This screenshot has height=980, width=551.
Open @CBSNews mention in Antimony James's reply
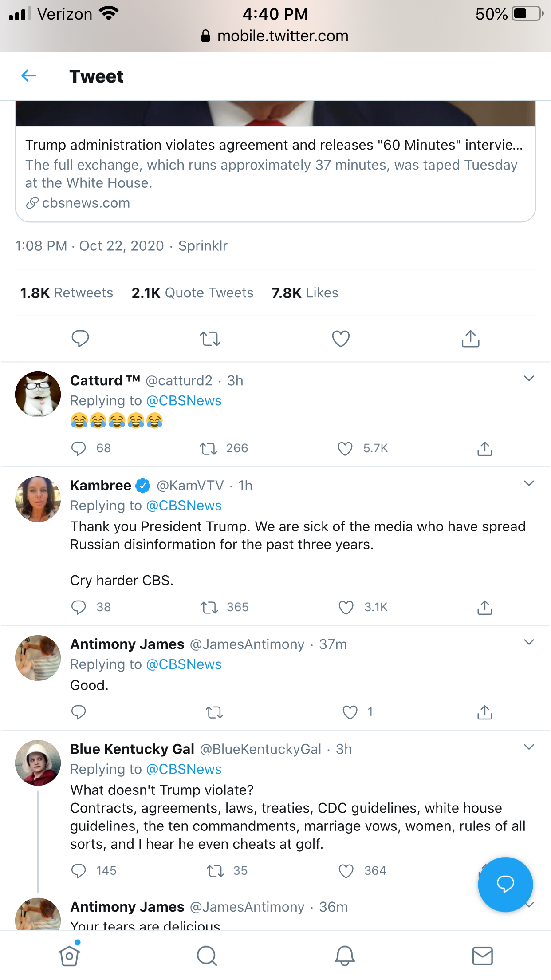tap(184, 664)
